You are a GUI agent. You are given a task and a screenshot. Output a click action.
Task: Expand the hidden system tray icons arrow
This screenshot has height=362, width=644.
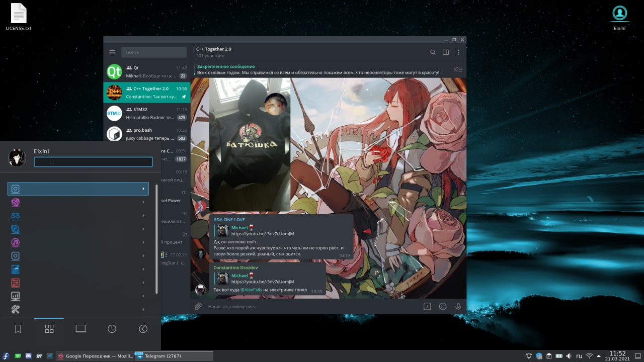click(x=598, y=356)
